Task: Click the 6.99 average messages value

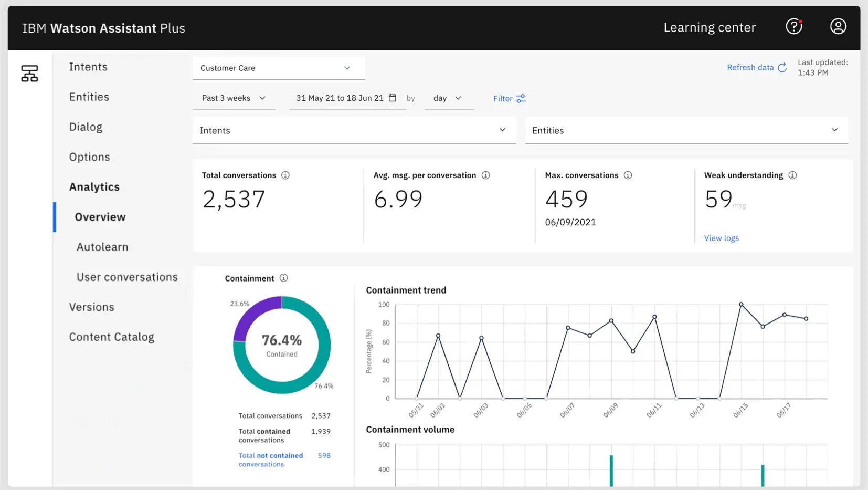Action: click(x=398, y=199)
